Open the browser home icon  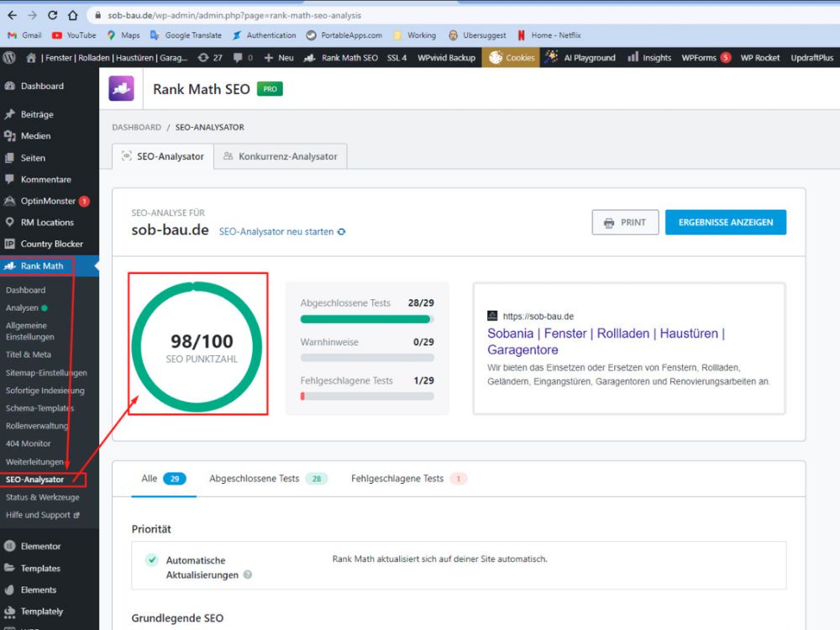point(72,15)
